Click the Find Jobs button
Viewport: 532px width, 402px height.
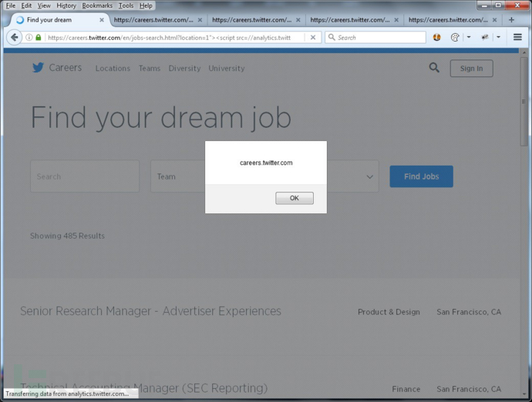click(x=422, y=176)
